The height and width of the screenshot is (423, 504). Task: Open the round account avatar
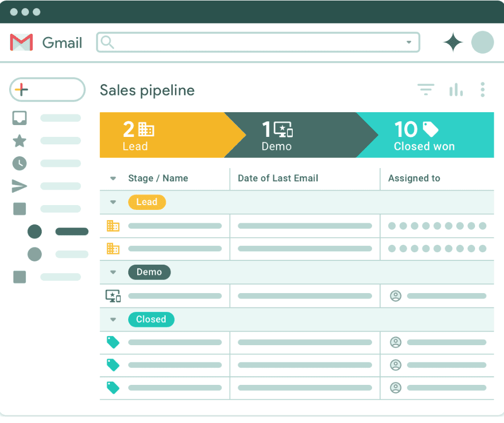(x=483, y=42)
